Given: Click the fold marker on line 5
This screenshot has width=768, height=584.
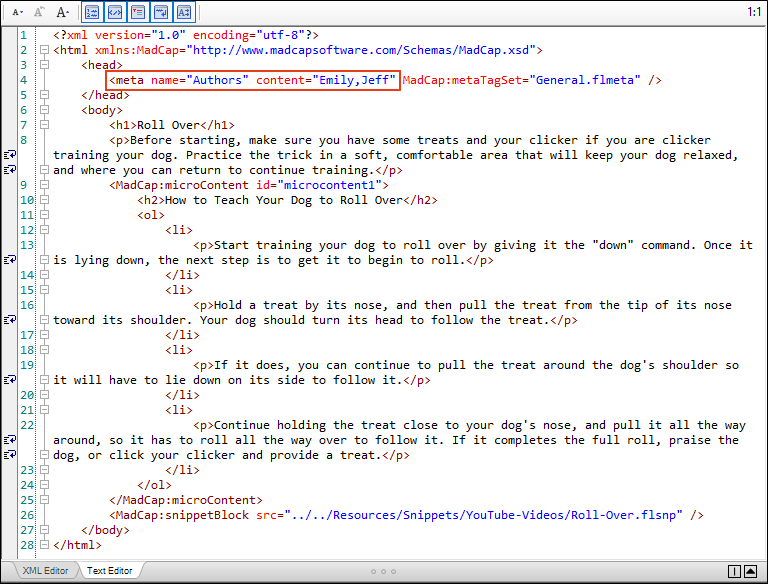Looking at the screenshot, I should (x=45, y=95).
